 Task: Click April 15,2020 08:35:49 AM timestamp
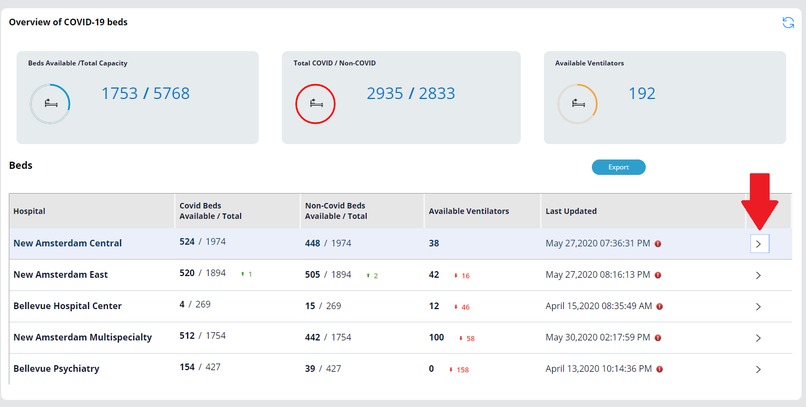click(599, 306)
